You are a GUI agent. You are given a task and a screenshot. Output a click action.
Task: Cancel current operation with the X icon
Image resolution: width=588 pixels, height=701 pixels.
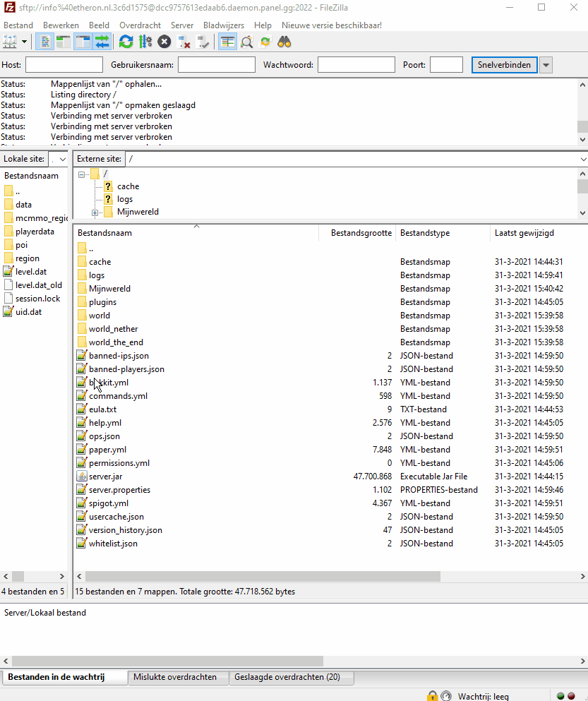tap(164, 42)
